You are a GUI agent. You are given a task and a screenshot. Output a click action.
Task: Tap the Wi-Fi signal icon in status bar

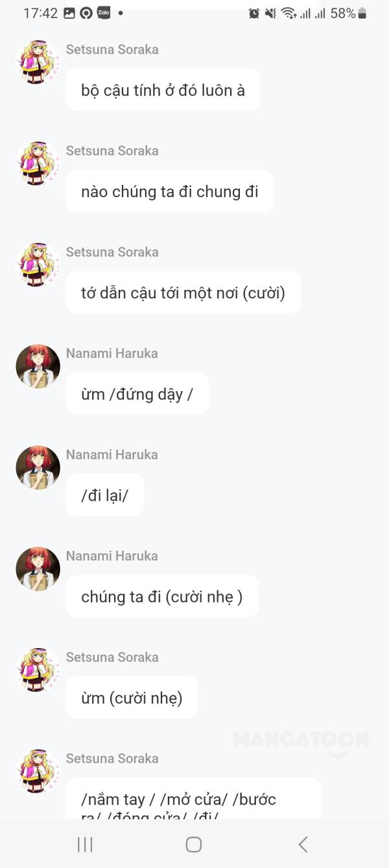(288, 13)
